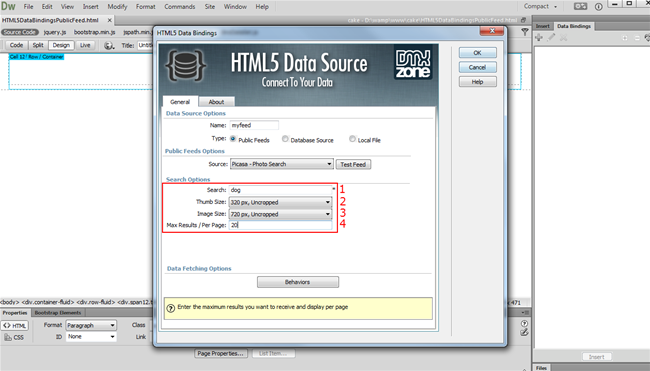Open the Edit menu

47,7
